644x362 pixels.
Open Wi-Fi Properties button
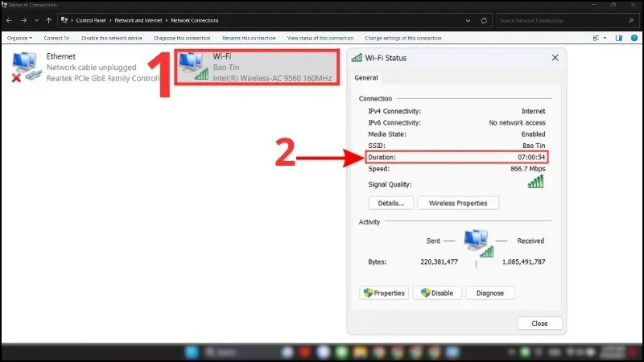tap(384, 293)
